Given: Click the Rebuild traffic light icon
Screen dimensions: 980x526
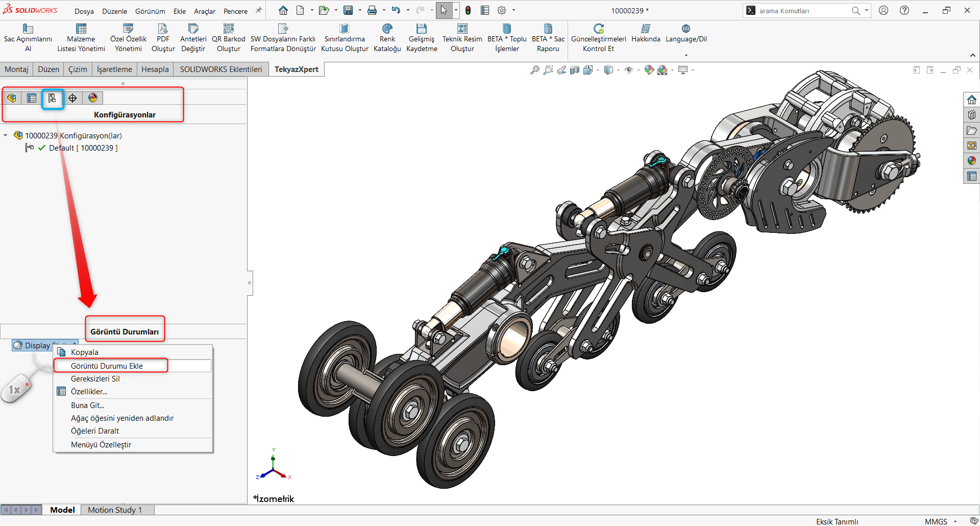Looking at the screenshot, I should 468,10.
